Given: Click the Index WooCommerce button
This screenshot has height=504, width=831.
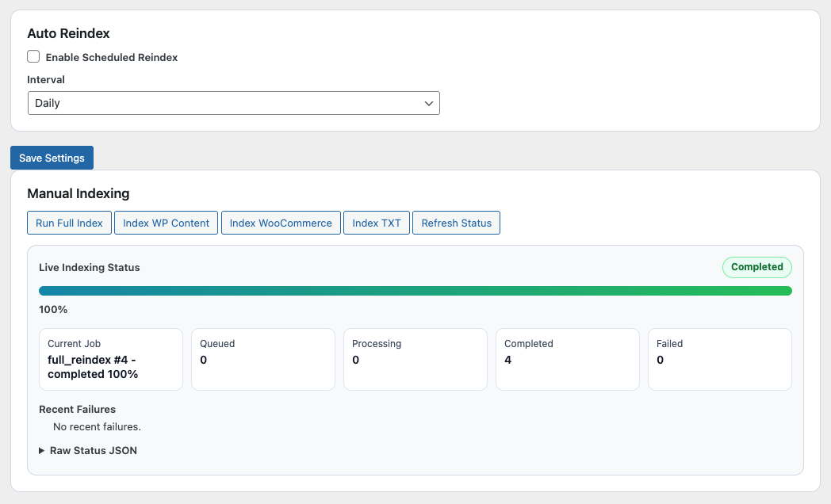Looking at the screenshot, I should [281, 223].
